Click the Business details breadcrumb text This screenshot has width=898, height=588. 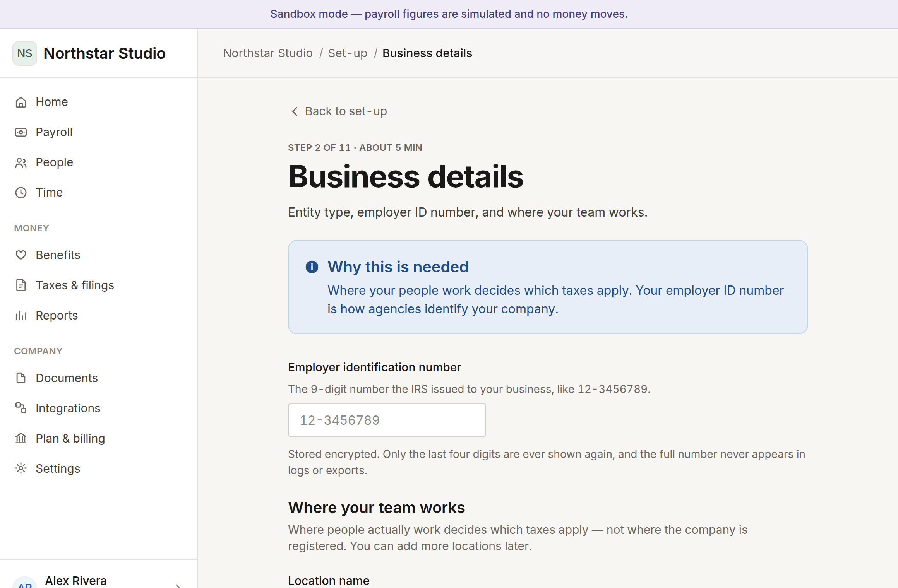[427, 53]
